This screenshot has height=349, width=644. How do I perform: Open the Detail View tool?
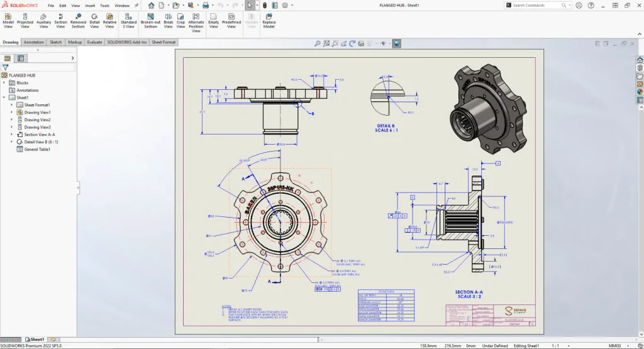94,21
